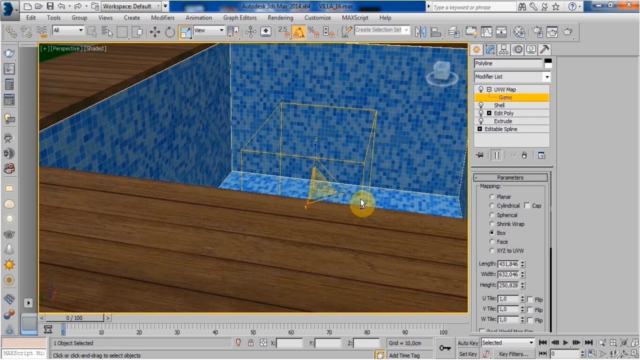This screenshot has width=640, height=360.
Task: Open the selection filter All dropdown
Action: (x=68, y=30)
